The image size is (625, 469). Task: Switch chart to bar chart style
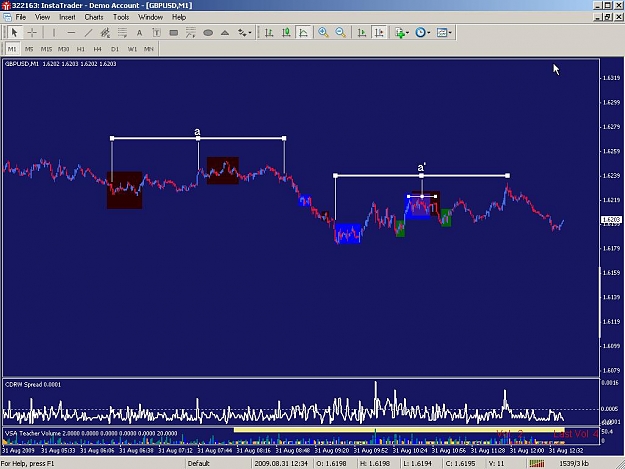[x=269, y=33]
